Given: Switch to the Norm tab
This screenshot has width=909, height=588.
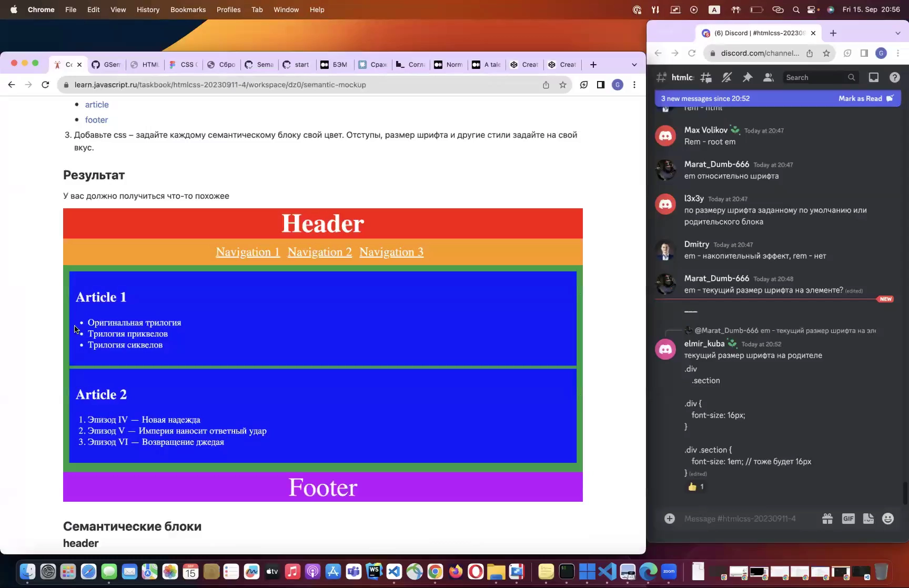Looking at the screenshot, I should 448,65.
